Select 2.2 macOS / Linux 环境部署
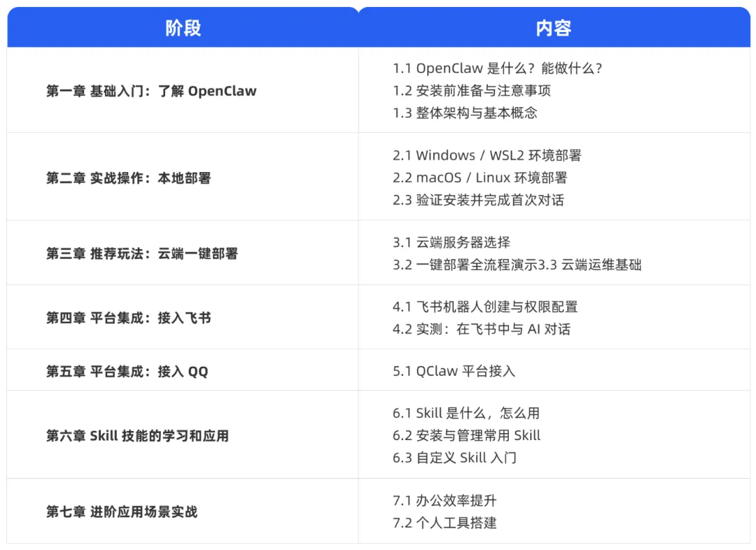 (x=479, y=178)
